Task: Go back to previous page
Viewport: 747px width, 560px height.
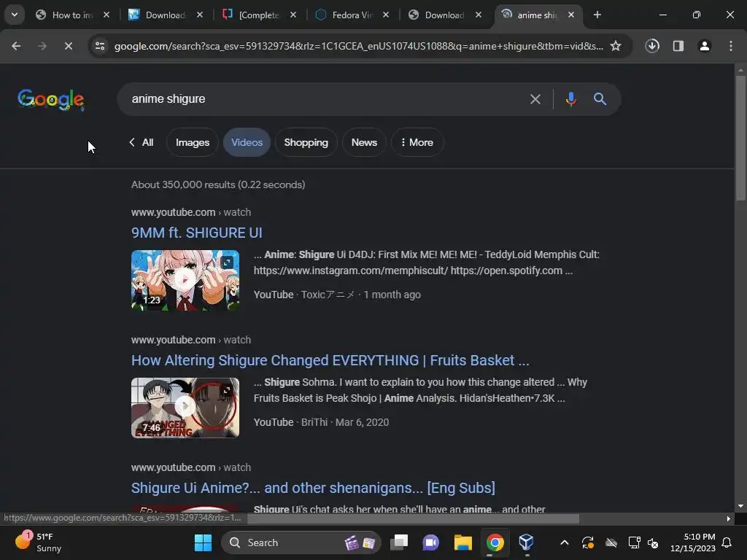Action: point(16,46)
